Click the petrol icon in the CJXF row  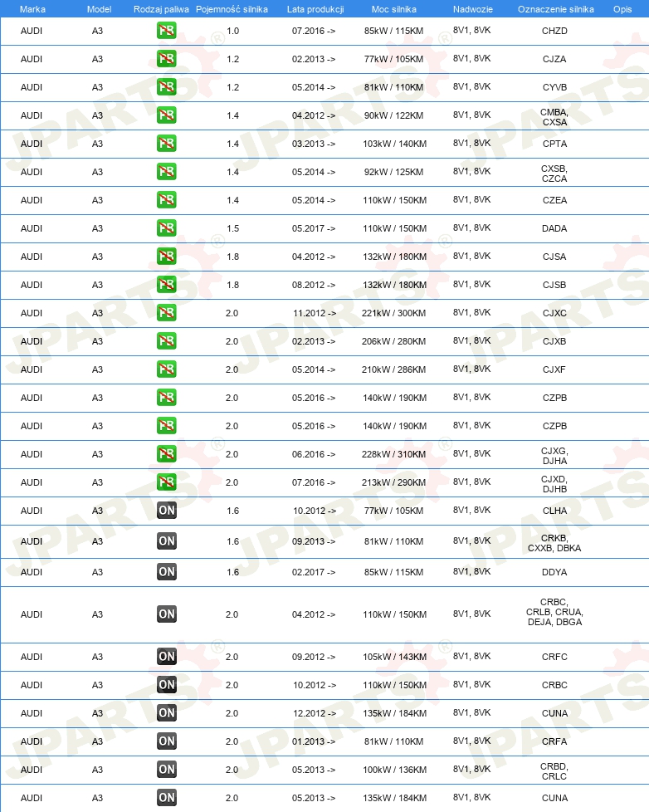point(166,369)
